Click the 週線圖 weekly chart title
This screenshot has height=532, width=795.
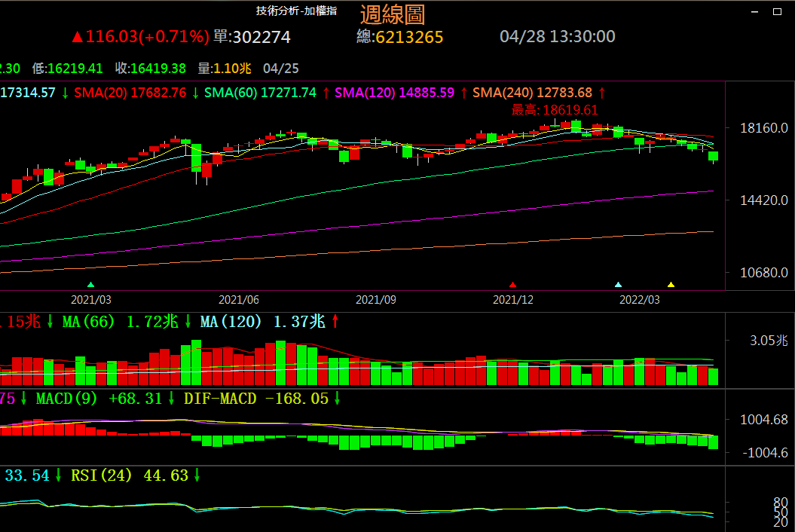point(393,14)
